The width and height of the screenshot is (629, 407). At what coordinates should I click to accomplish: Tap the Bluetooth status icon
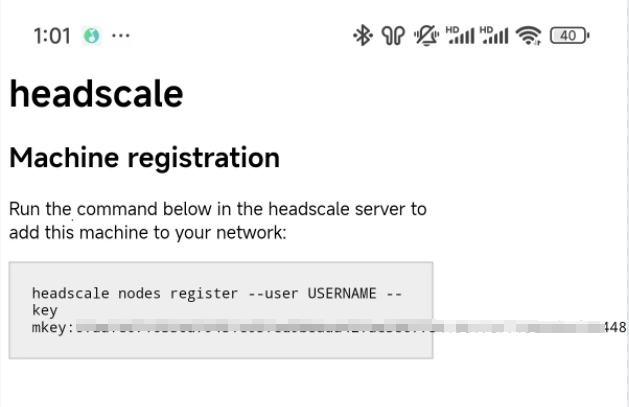(x=363, y=35)
